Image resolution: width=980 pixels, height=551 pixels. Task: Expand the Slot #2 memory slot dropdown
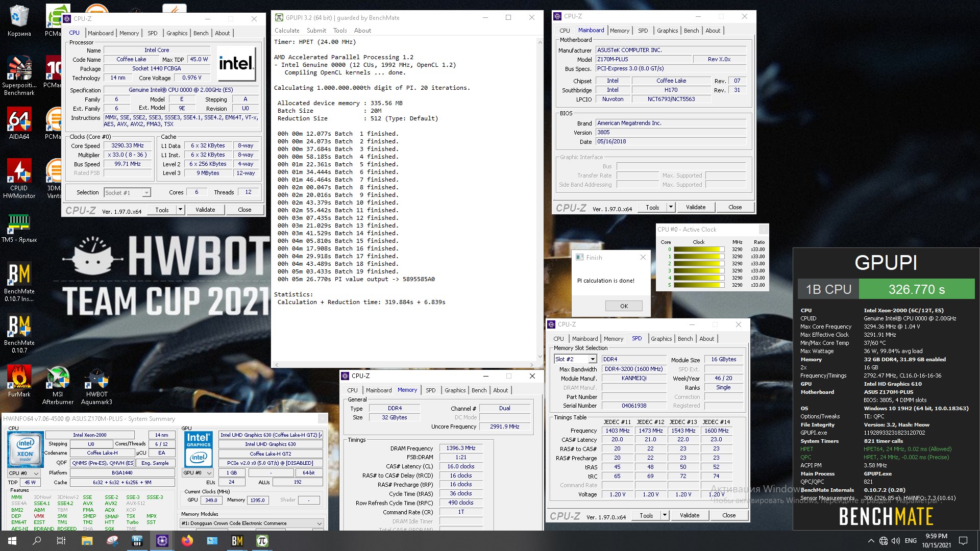(x=592, y=359)
